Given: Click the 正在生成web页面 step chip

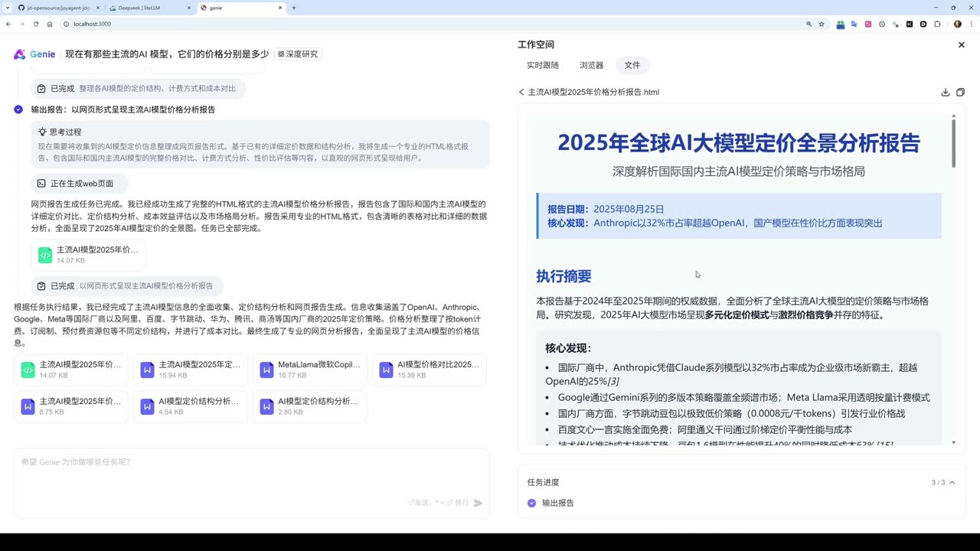Looking at the screenshot, I should (80, 184).
